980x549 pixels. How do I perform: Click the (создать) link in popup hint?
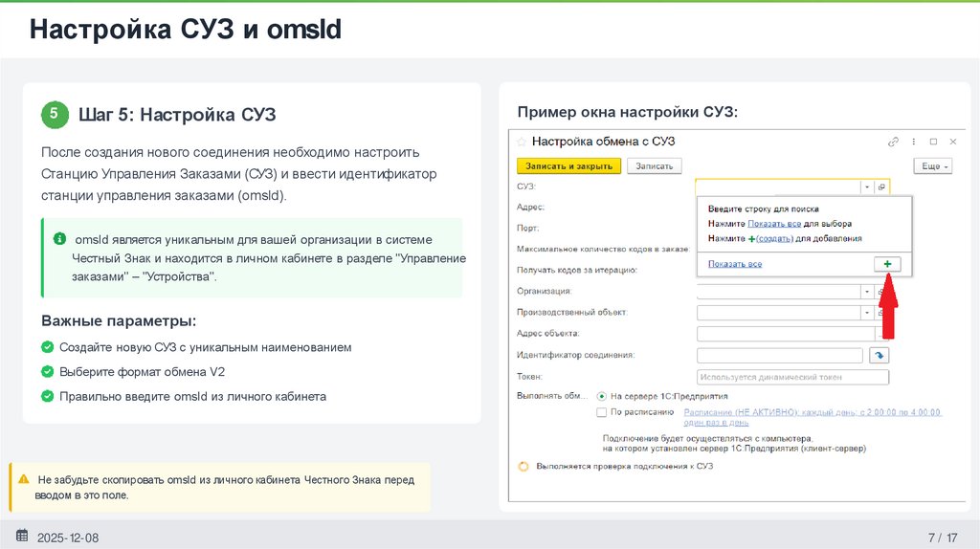(774, 238)
